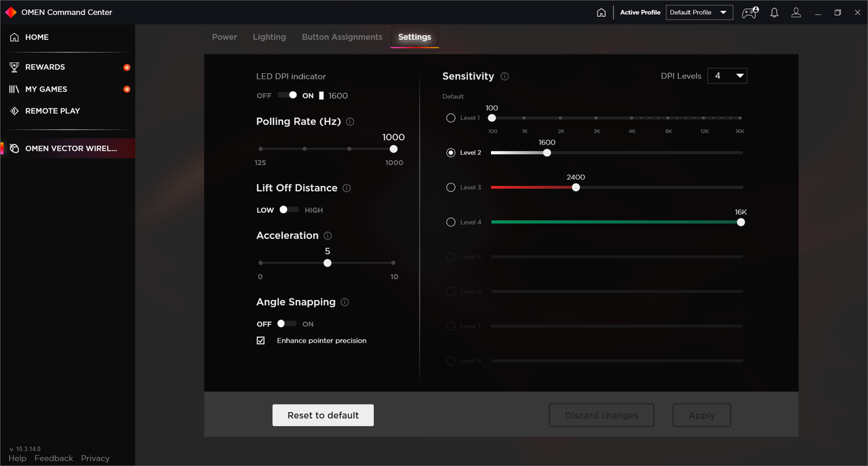The height and width of the screenshot is (466, 868).
Task: Click the OMEN logo icon in title bar
Action: click(11, 12)
